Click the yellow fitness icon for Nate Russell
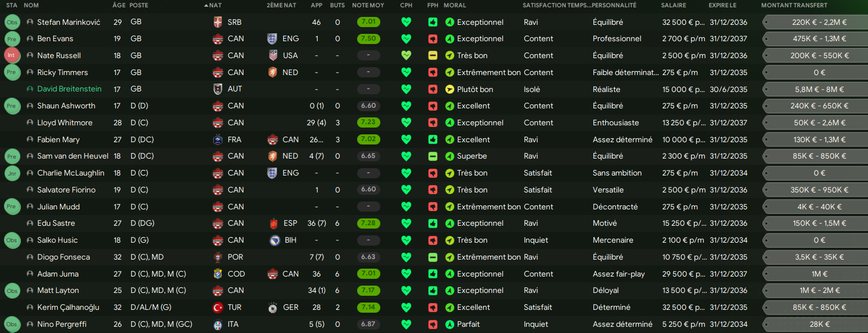This screenshot has width=868, height=333. [x=432, y=56]
